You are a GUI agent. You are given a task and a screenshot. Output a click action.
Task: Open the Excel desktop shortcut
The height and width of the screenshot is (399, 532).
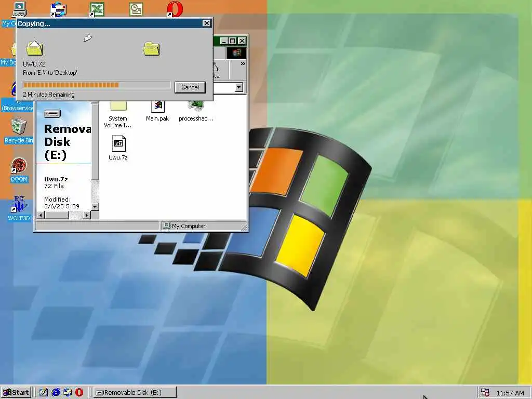coord(97,9)
